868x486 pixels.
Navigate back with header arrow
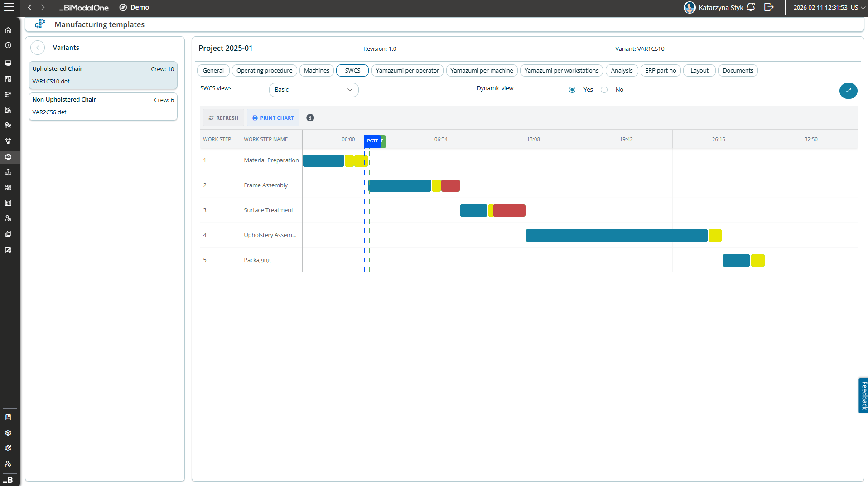coord(30,7)
